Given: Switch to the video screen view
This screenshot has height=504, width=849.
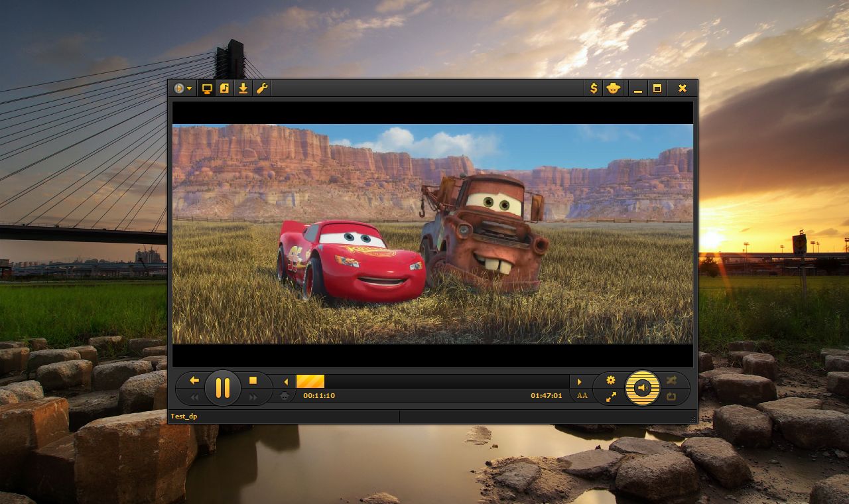Looking at the screenshot, I should click(x=207, y=88).
